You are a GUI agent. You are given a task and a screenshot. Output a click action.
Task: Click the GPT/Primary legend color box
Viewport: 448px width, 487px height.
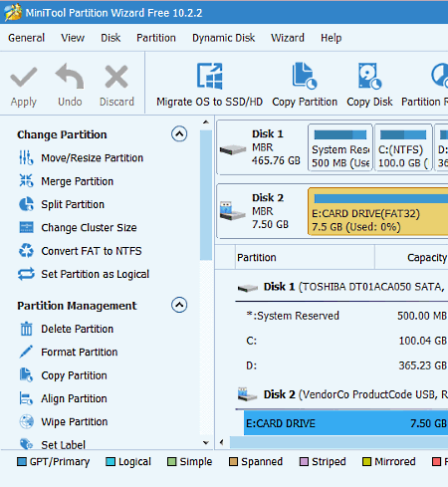[22, 462]
